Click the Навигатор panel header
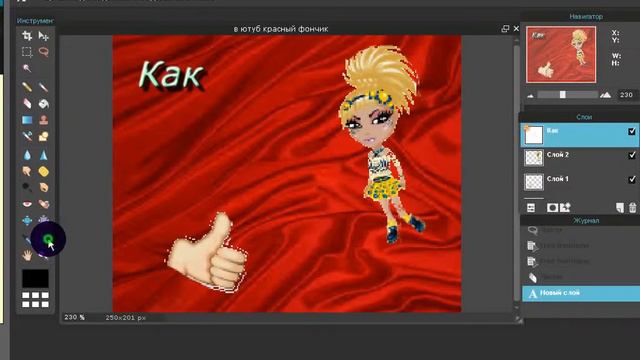640x360 pixels. click(586, 17)
